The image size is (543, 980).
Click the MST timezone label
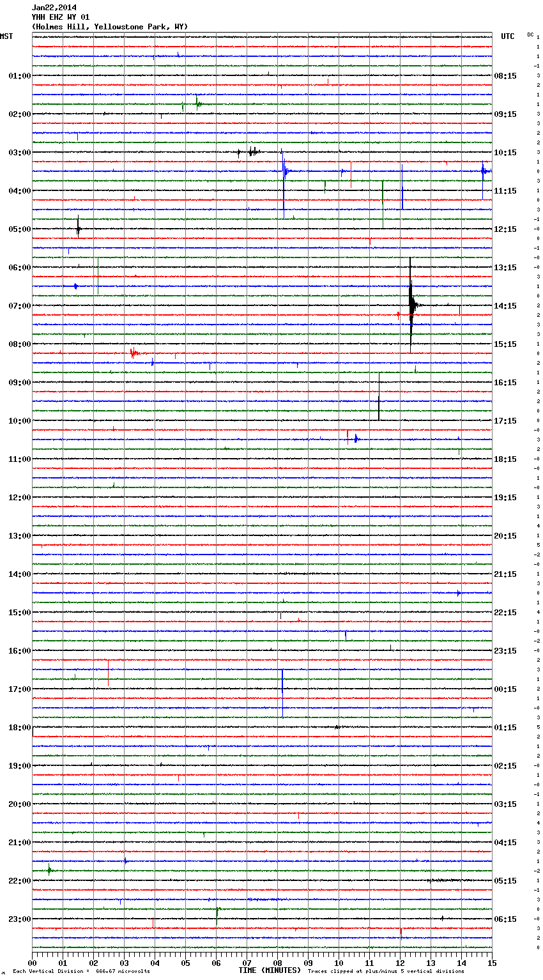(x=6, y=36)
